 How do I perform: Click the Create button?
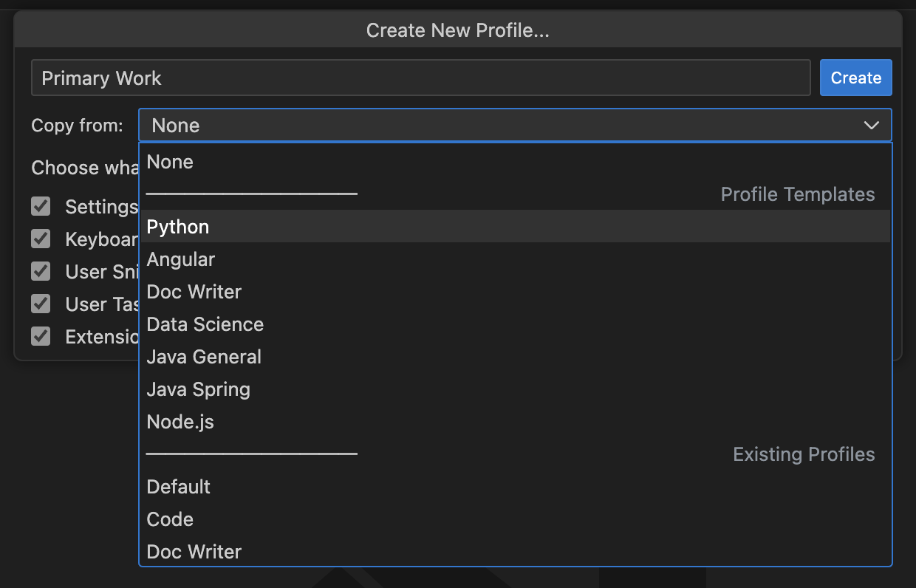(855, 77)
